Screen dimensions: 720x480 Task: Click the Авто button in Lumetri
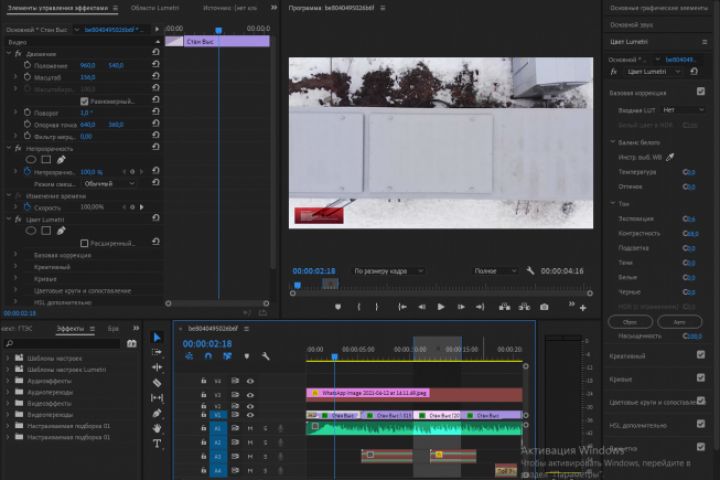point(679,323)
